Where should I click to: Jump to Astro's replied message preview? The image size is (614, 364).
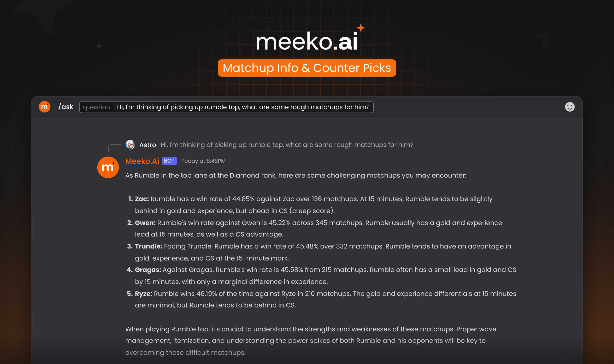click(287, 145)
